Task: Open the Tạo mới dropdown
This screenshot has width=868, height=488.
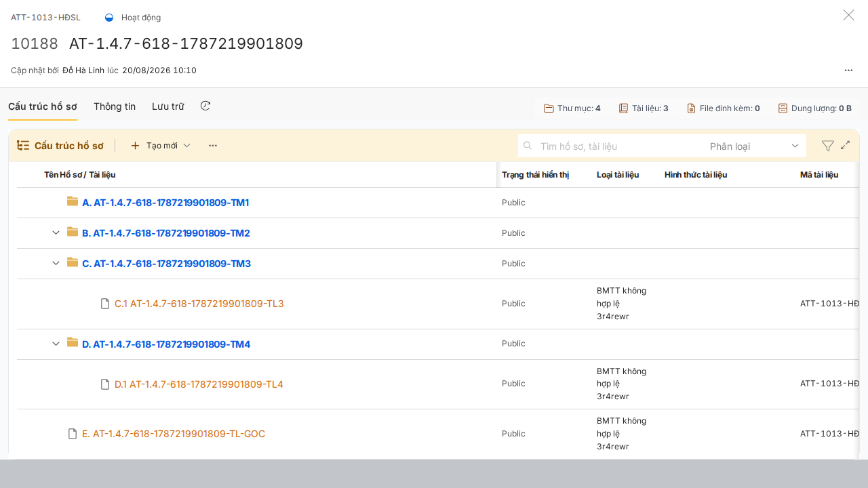Action: point(161,146)
